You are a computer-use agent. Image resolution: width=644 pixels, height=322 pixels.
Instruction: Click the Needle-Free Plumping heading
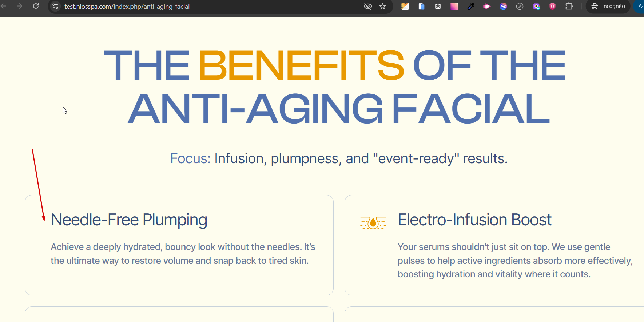[x=129, y=220]
